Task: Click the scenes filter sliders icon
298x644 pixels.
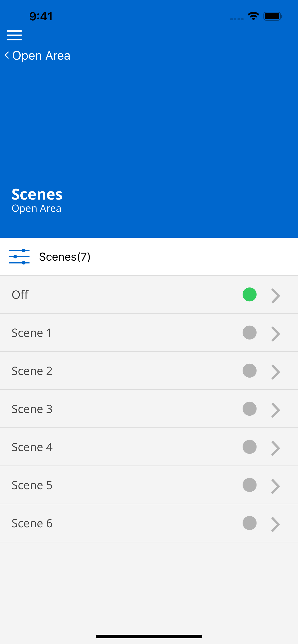Action: tap(19, 257)
